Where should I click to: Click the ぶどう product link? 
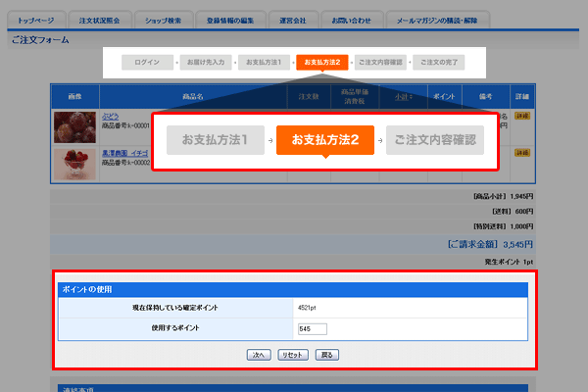111,116
